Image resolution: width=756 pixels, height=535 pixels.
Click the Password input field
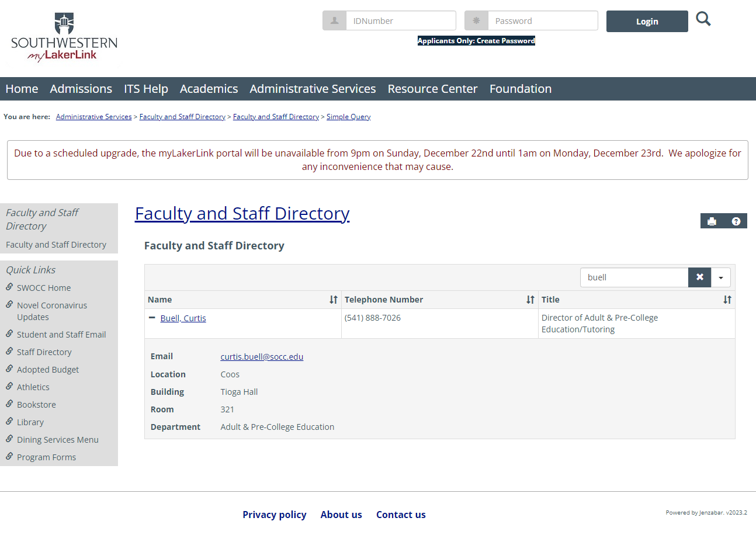[542, 21]
